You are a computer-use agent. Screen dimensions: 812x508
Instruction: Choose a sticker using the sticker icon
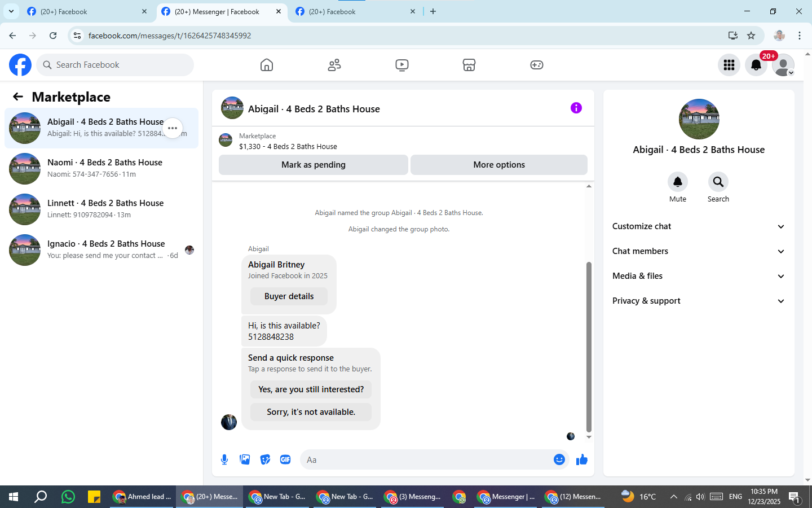click(265, 459)
